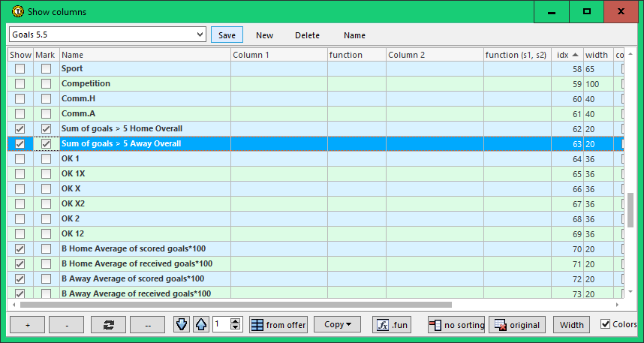The image size is (644, 343).
Task: Restore columns with the 'original' button
Action: coord(517,325)
